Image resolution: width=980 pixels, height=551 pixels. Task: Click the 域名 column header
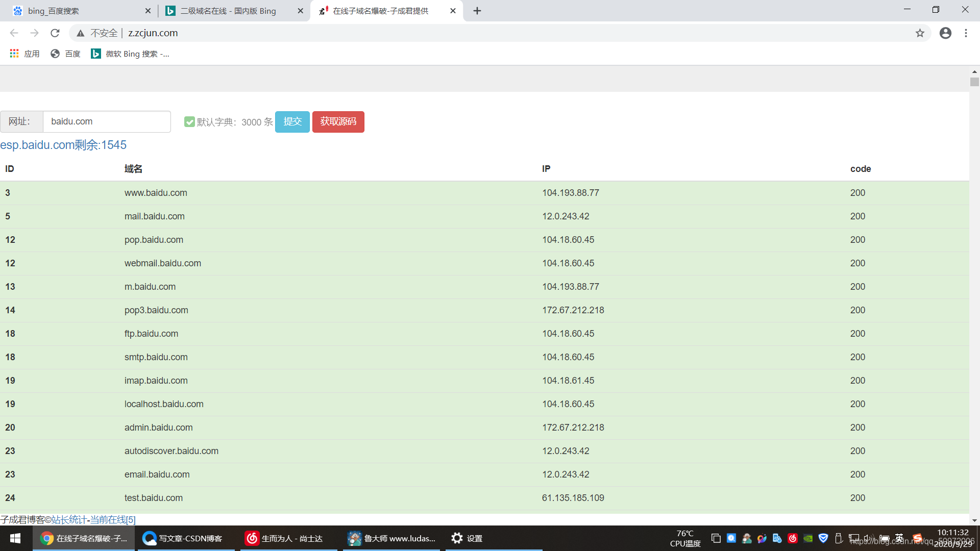[133, 169]
